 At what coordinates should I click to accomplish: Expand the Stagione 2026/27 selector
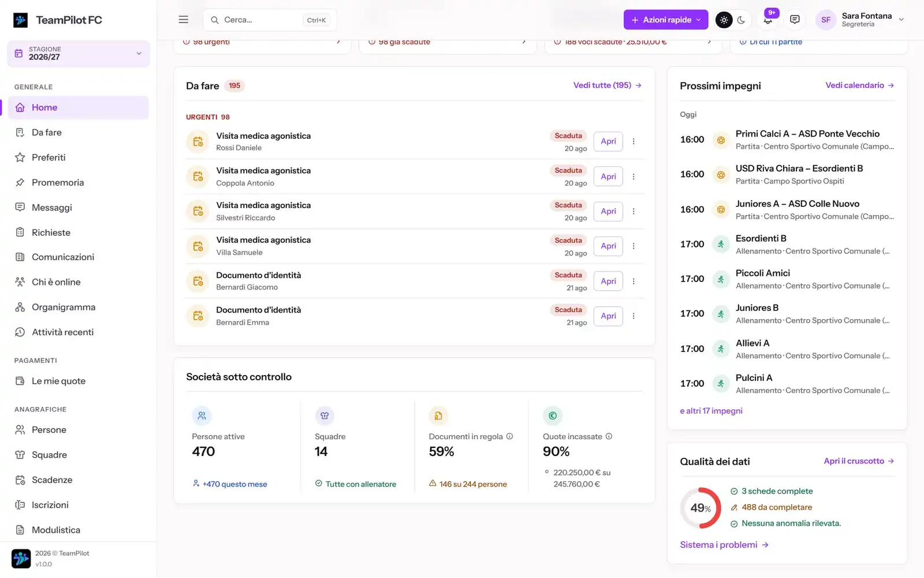click(79, 53)
